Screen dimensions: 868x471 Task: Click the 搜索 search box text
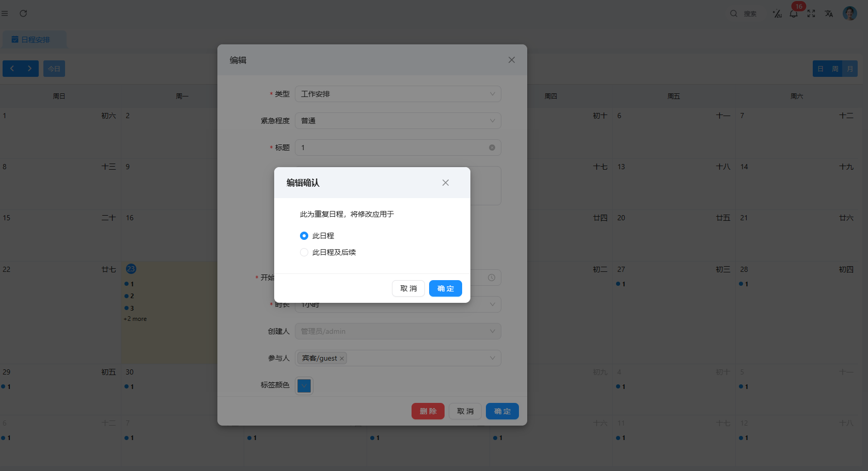(x=750, y=14)
